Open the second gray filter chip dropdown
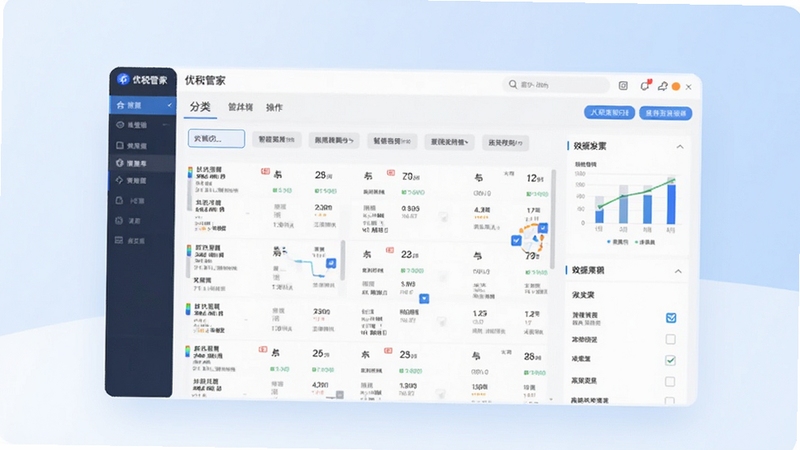This screenshot has width=800, height=450. [334, 140]
